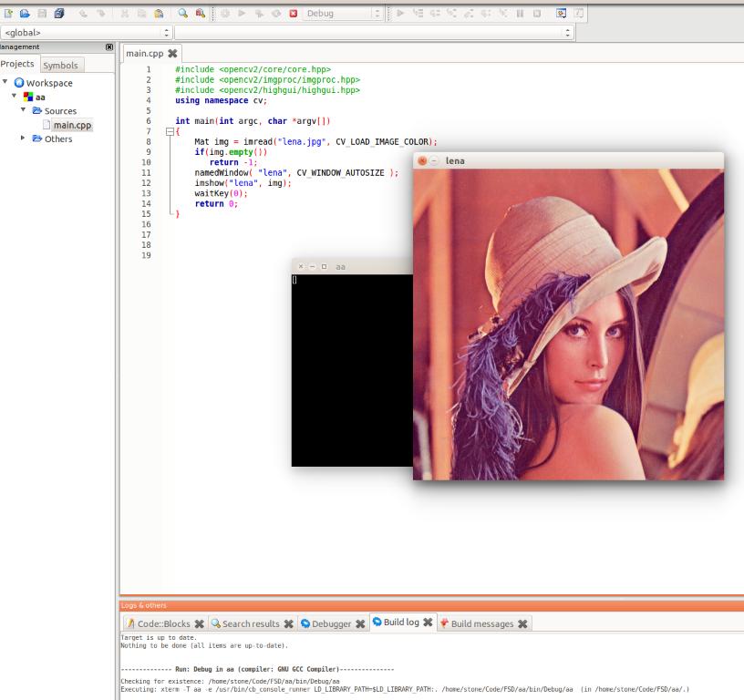Click the Redo toolbar icon
The width and height of the screenshot is (744, 700).
(100, 14)
